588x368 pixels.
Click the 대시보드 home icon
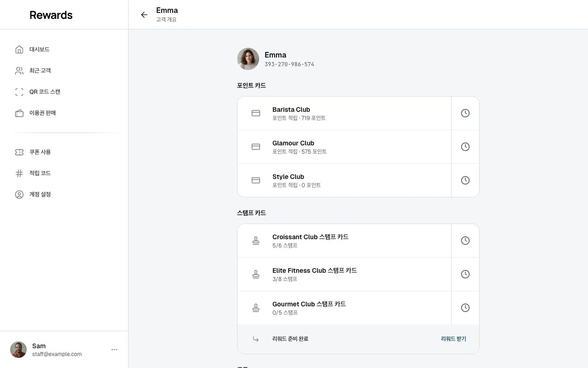click(19, 49)
